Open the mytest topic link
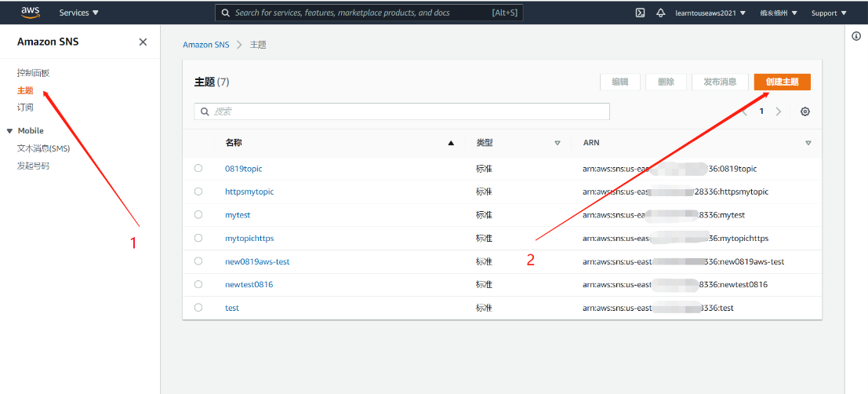Screen dimensions: 868x394 (238, 215)
